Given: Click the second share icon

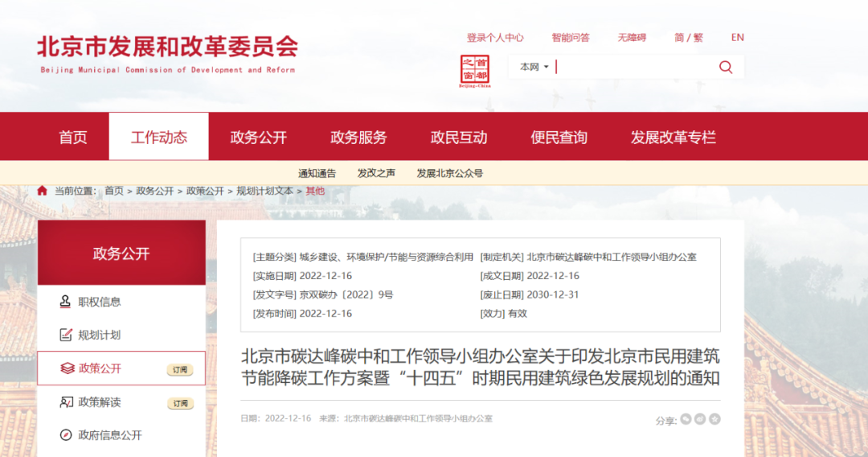Looking at the screenshot, I should point(700,419).
